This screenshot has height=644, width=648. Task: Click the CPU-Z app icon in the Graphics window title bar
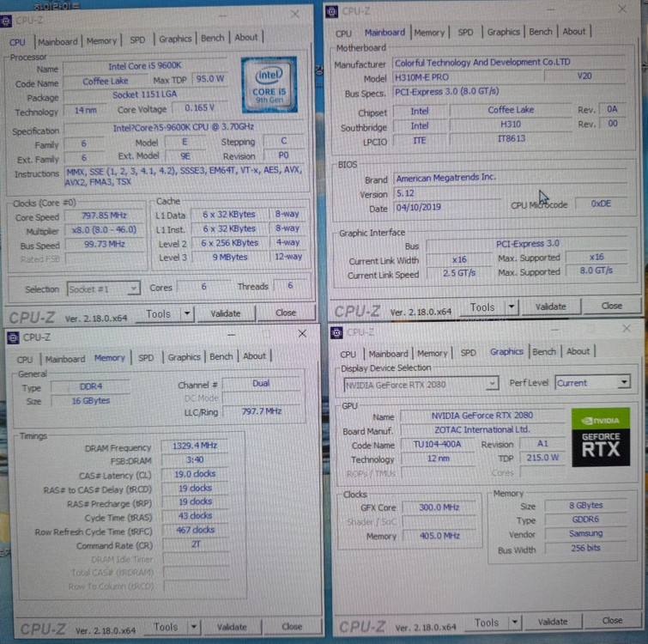click(x=336, y=332)
